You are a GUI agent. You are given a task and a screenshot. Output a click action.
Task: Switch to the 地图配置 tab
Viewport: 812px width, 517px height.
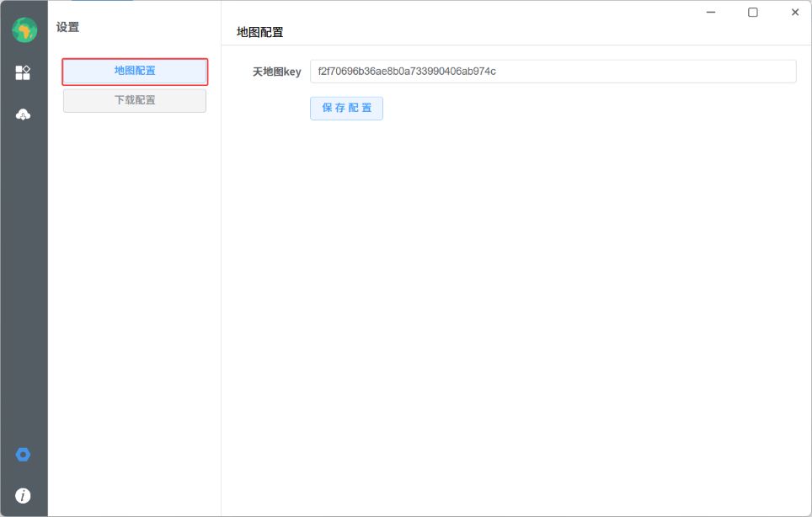click(x=135, y=72)
